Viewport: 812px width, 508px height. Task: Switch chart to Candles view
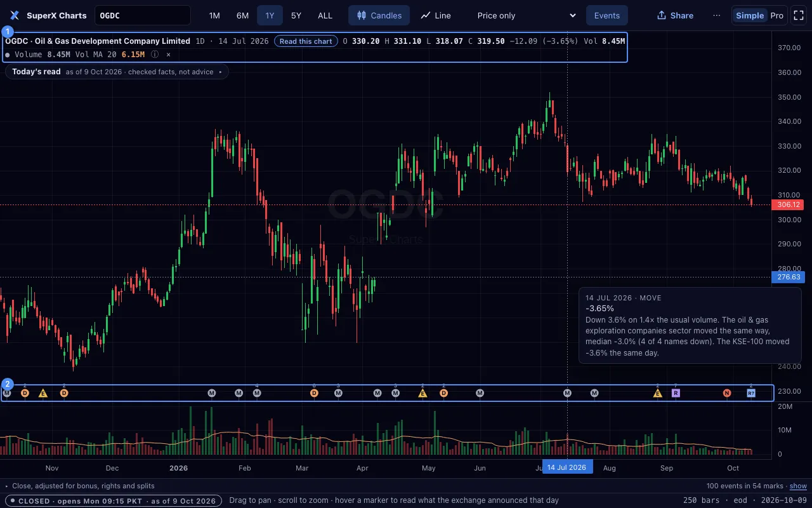click(x=379, y=15)
